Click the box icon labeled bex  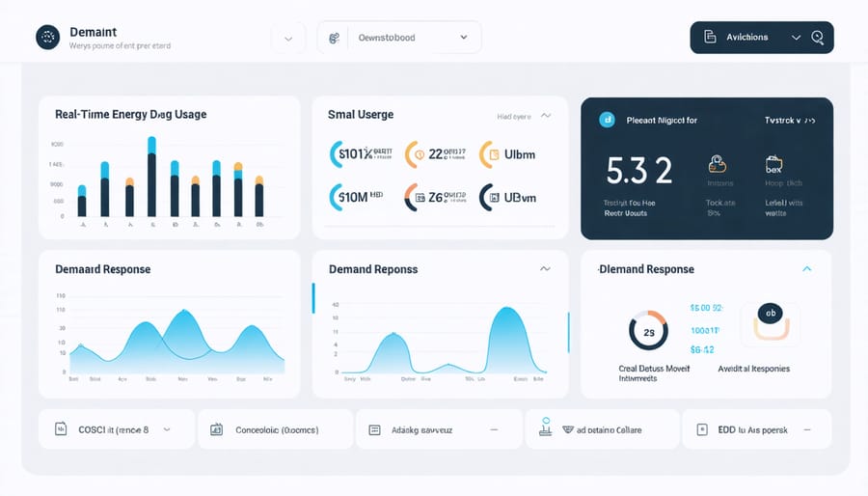[x=773, y=164]
